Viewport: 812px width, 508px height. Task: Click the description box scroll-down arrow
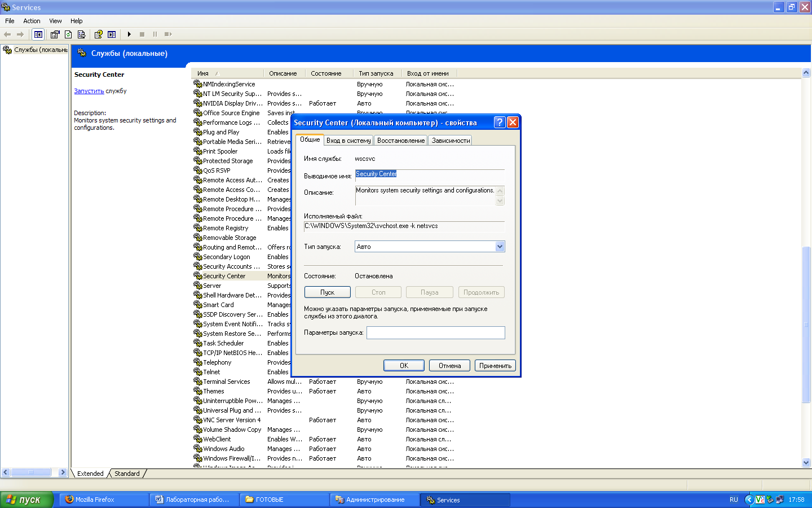pos(500,200)
